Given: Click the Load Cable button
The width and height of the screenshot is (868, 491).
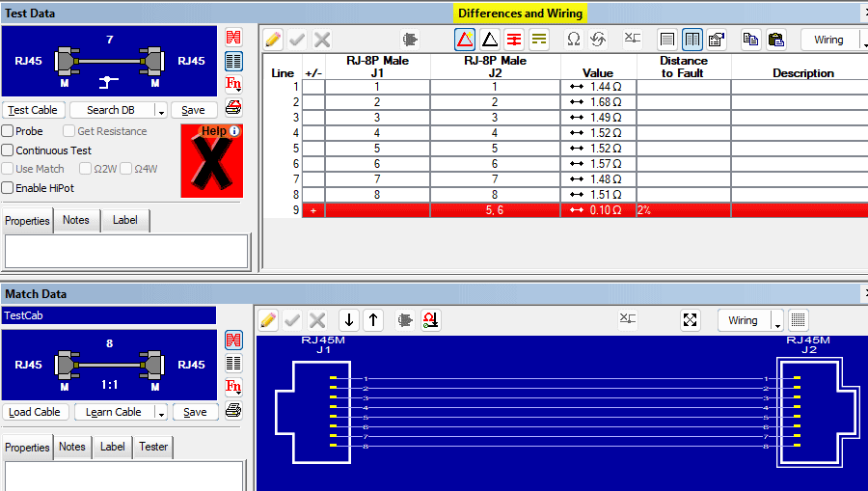Looking at the screenshot, I should tap(34, 412).
